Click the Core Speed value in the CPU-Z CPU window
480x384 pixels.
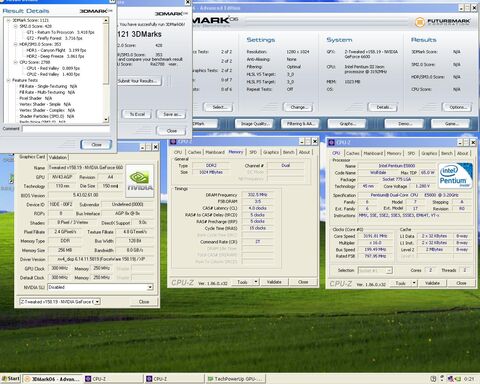(375, 236)
